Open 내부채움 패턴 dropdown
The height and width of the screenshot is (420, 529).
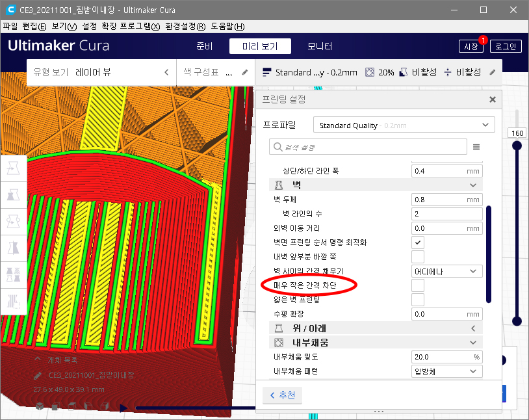pos(446,371)
